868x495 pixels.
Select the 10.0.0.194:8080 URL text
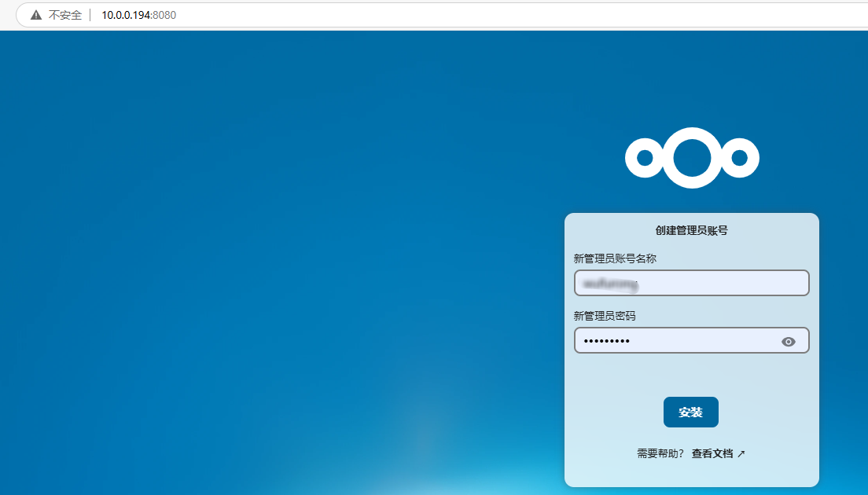point(138,15)
